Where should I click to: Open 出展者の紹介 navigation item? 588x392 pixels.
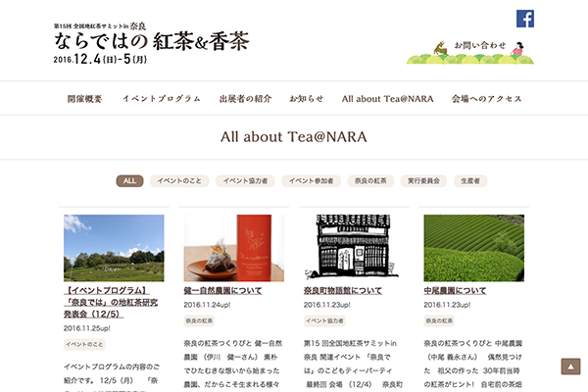(x=245, y=99)
